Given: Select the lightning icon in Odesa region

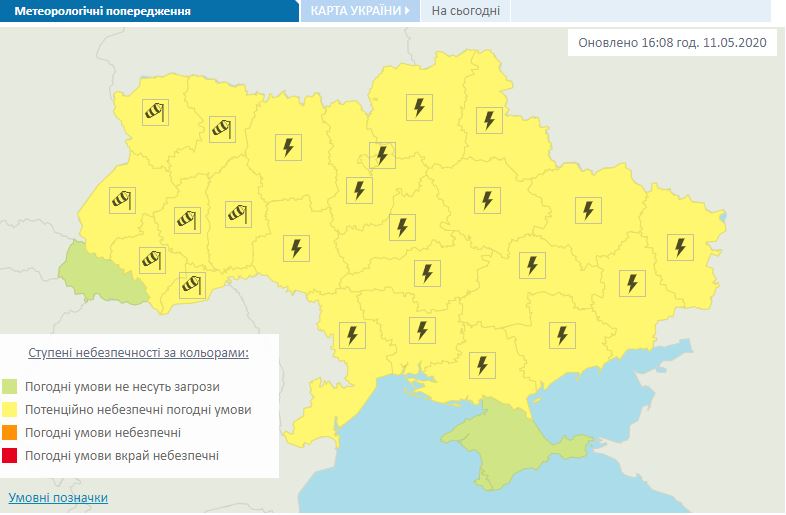Looking at the screenshot, I should [x=351, y=334].
